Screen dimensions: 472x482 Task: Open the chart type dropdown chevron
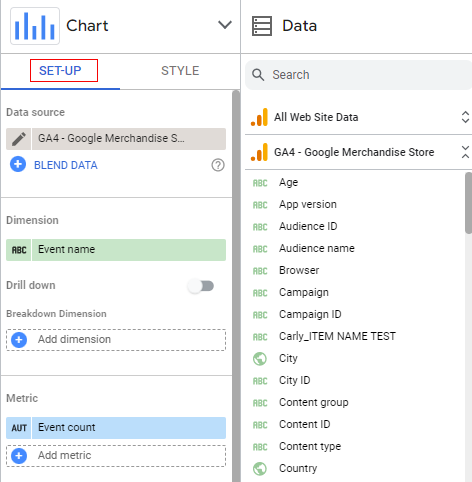click(x=225, y=25)
